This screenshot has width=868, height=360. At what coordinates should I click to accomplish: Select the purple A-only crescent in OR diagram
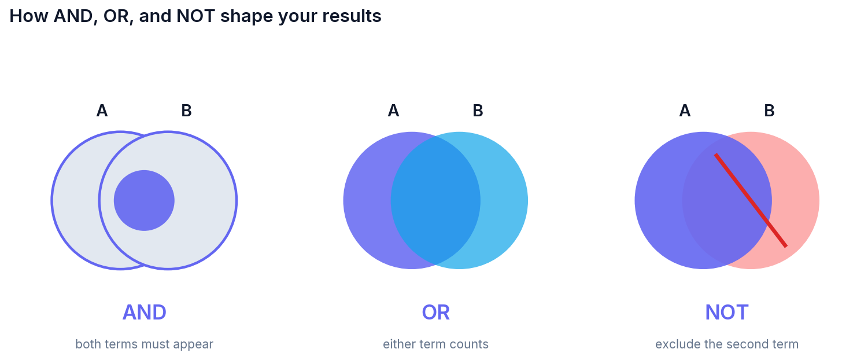[x=367, y=200]
